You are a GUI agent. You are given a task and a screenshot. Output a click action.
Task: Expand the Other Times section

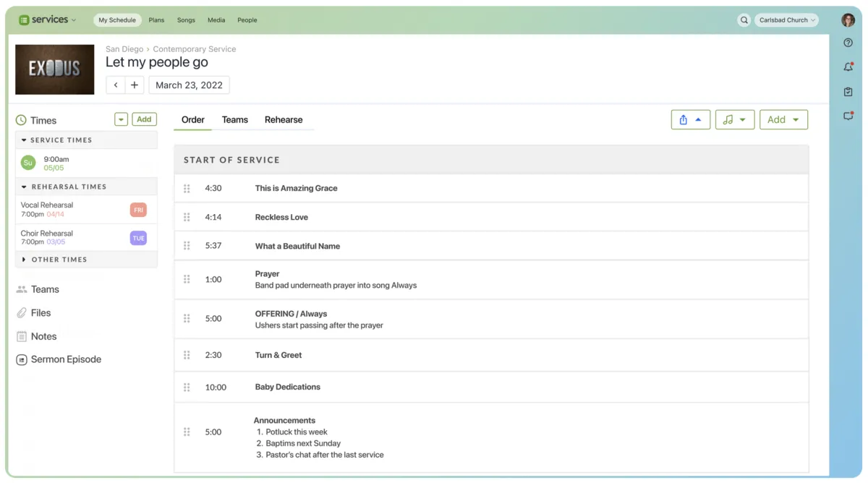[60, 259]
